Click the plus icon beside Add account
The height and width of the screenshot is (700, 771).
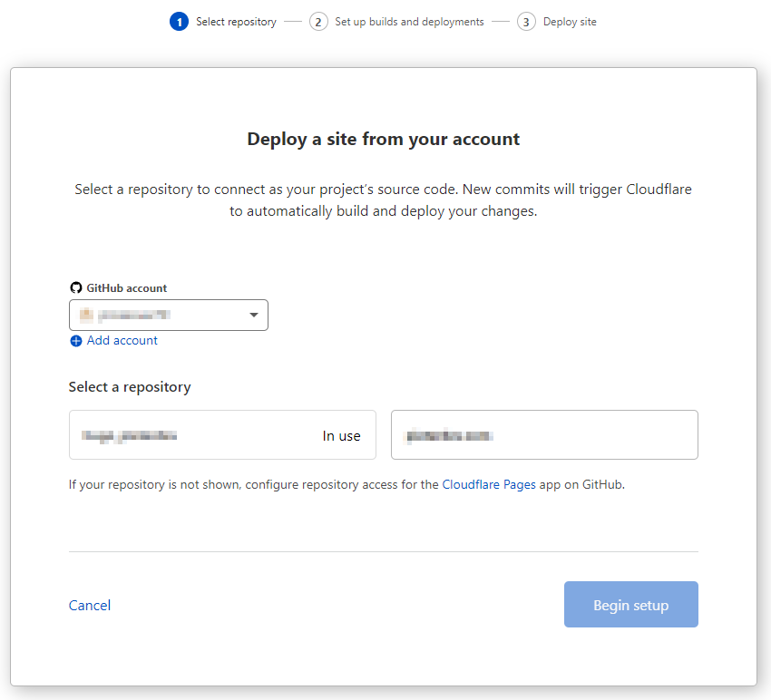pos(76,341)
